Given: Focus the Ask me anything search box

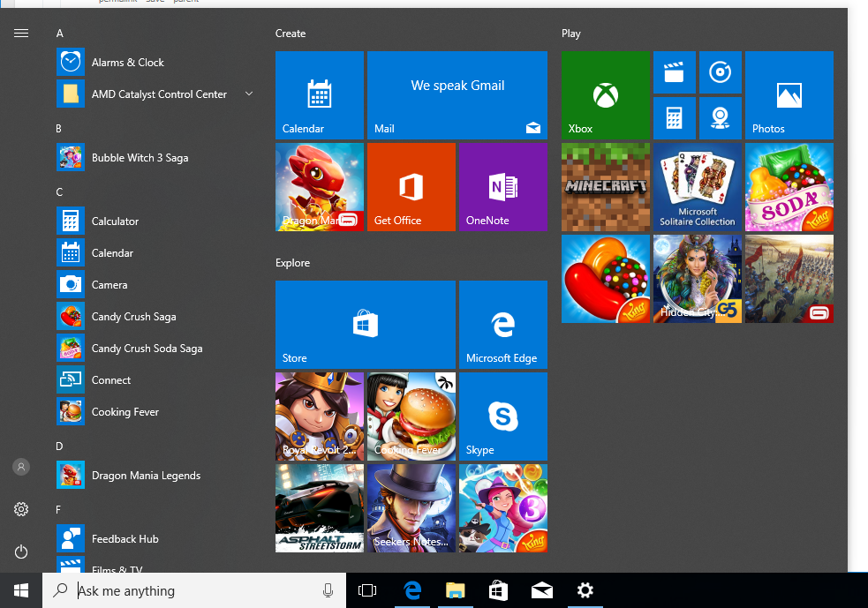Looking at the screenshot, I should (x=194, y=590).
